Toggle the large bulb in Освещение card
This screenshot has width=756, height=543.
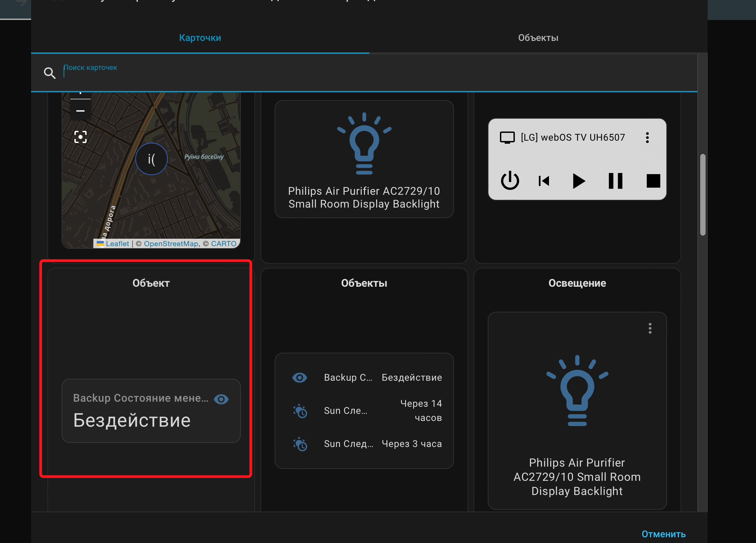577,391
